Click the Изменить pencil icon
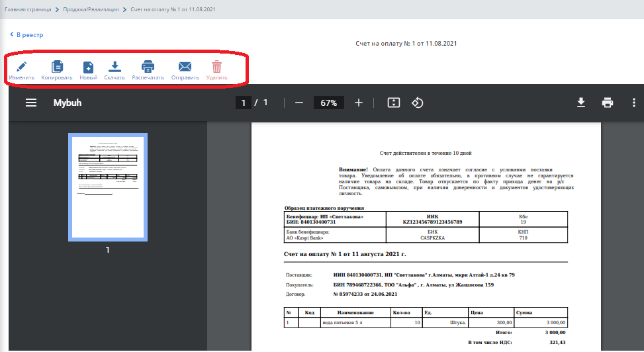This screenshot has width=644, height=352. pyautogui.click(x=21, y=67)
